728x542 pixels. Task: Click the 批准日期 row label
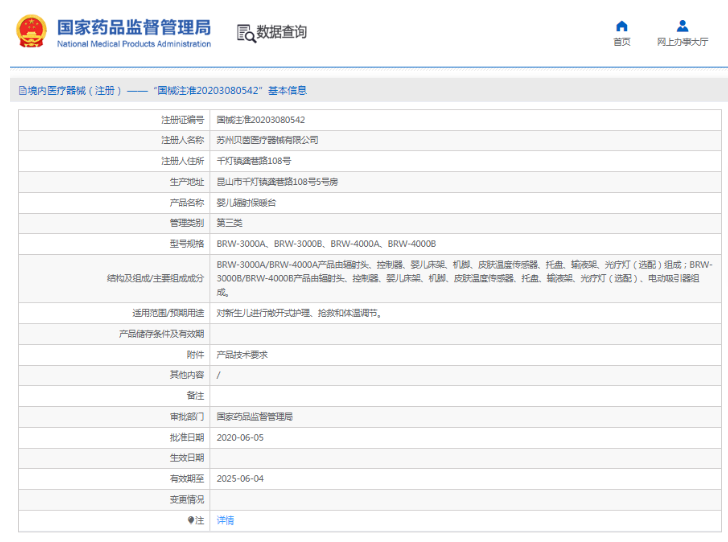tap(187, 438)
